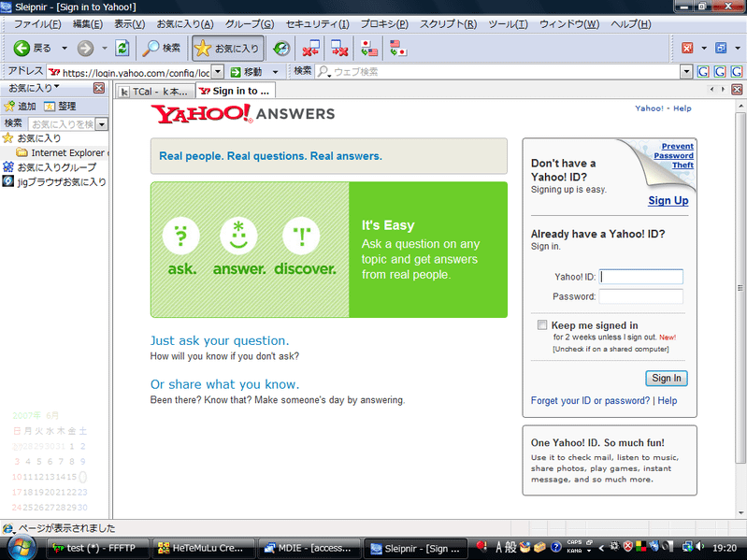This screenshot has width=747, height=560.
Task: Click the Windows Start orb
Action: click(22, 548)
